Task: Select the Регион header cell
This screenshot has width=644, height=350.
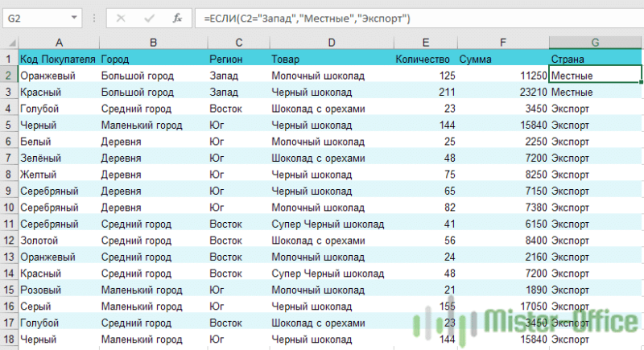Action: tap(238, 59)
